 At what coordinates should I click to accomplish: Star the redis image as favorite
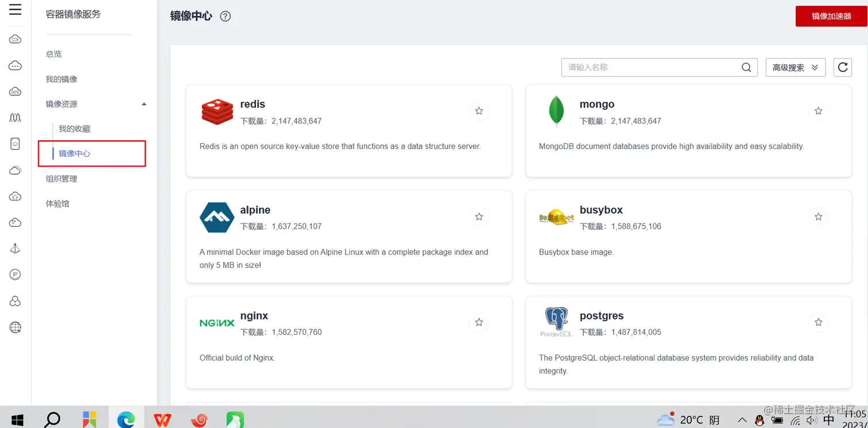[x=479, y=111]
